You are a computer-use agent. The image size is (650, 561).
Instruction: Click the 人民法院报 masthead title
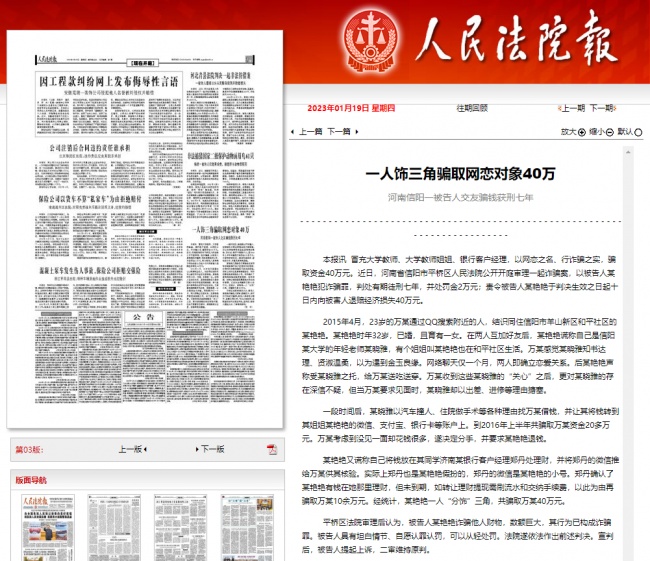pyautogui.click(x=516, y=40)
